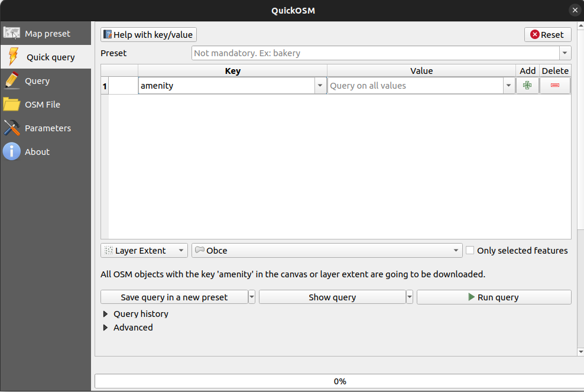Open the Obce layer dropdown
This screenshot has width=584, height=392.
[x=327, y=251]
